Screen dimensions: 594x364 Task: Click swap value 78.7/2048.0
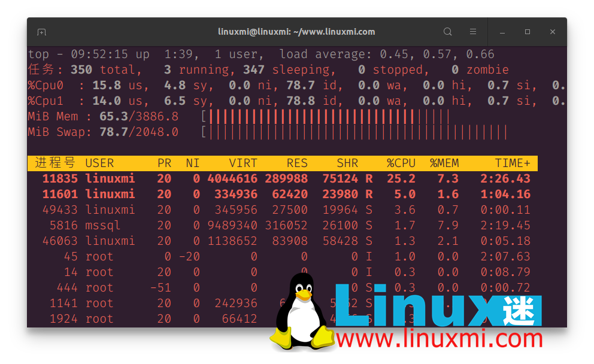click(139, 132)
